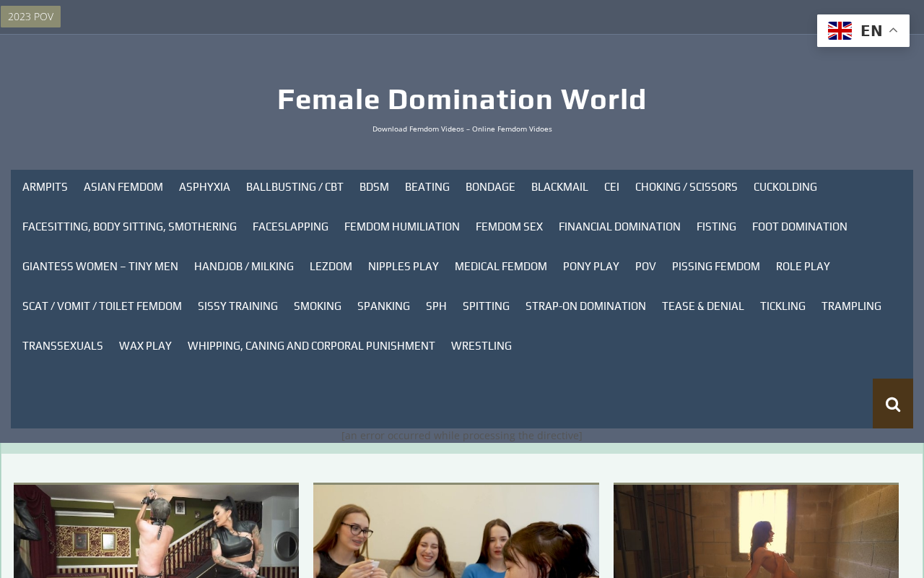This screenshot has height=578, width=924.
Task: Choose the Bondage category
Action: 490,187
